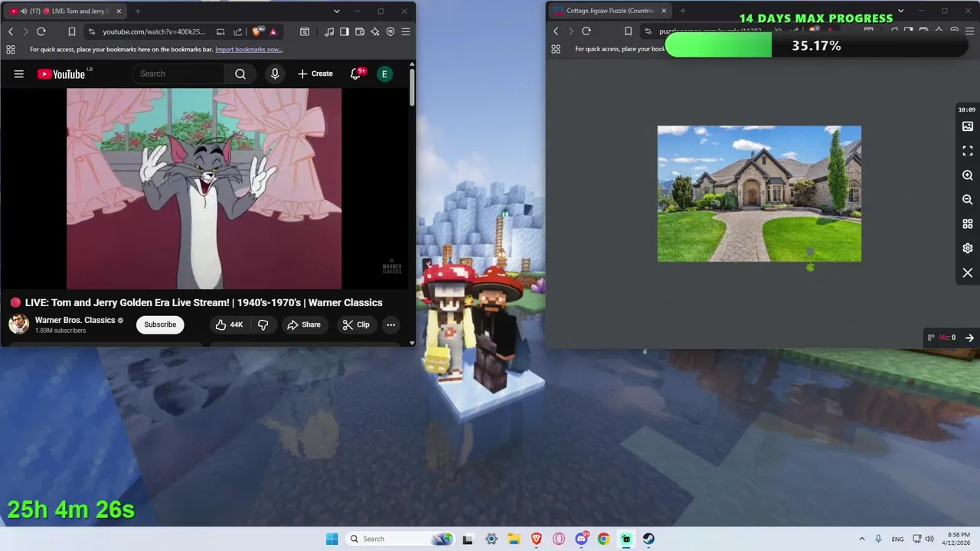The height and width of the screenshot is (551, 980).
Task: Subscribe to Warner Bros. Classics
Action: click(x=160, y=324)
